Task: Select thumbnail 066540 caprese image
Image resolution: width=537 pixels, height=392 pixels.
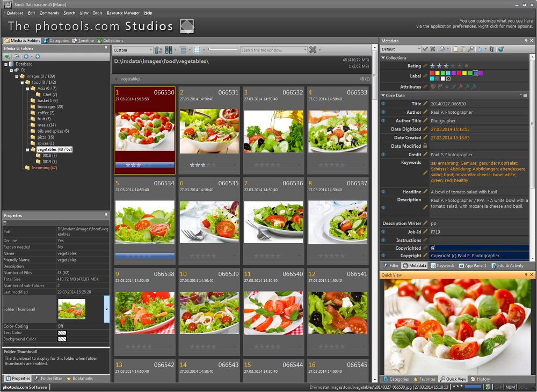Action: [273, 313]
